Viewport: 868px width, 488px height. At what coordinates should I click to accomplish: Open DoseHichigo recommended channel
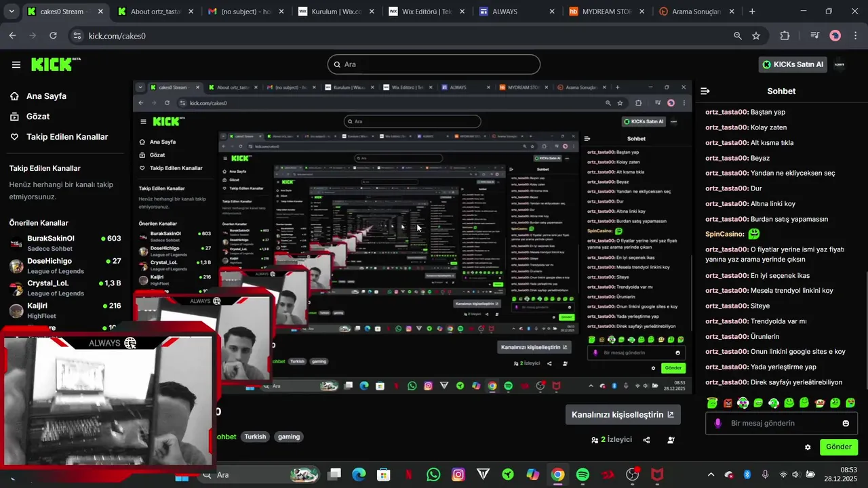click(65, 266)
